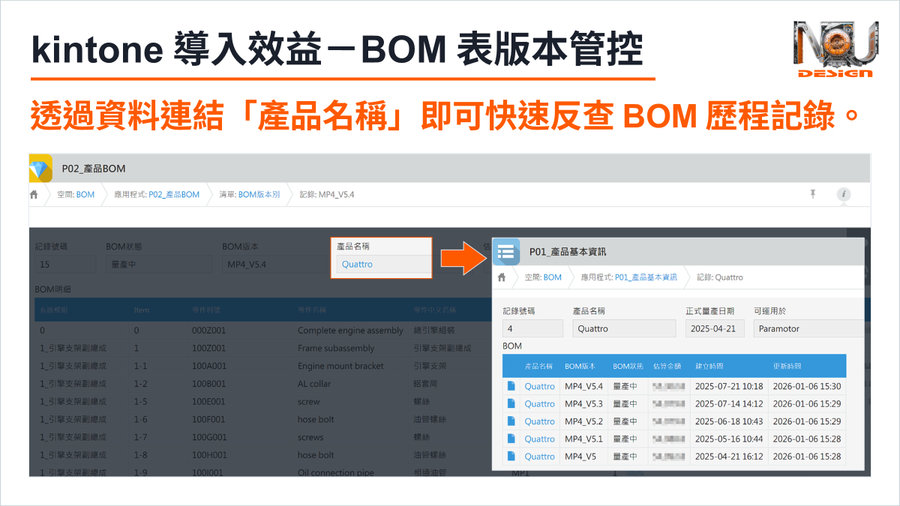Select the MP4_V5.1 version cell
900x506 pixels.
[x=584, y=439]
